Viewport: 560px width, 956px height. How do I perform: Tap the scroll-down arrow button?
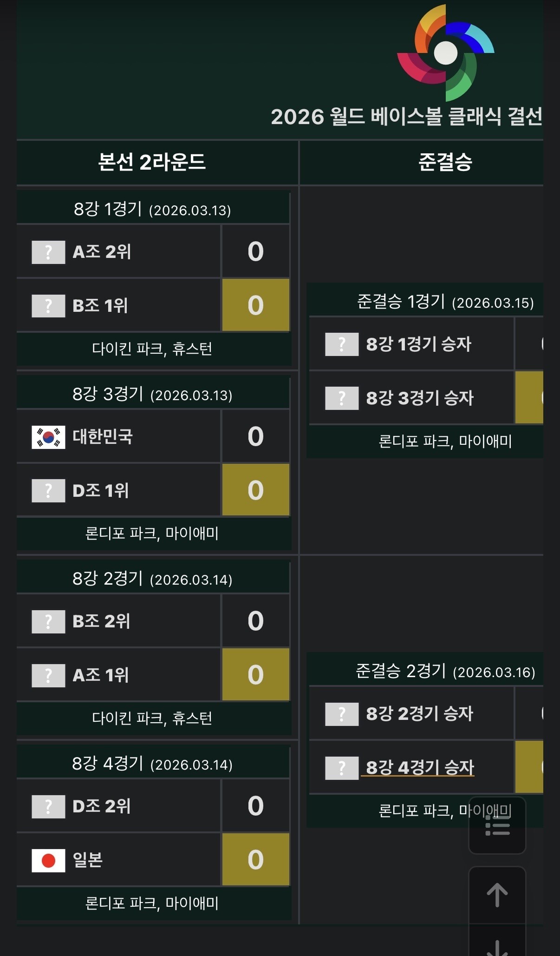pyautogui.click(x=497, y=943)
